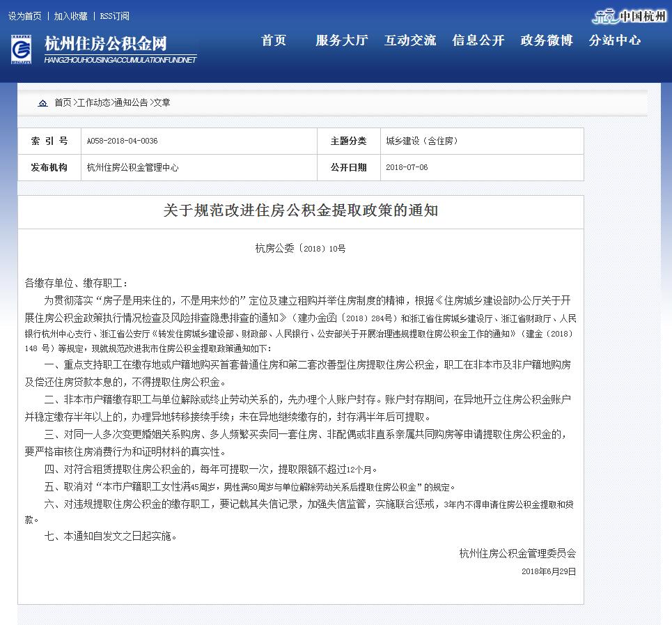Open the 信息公开 section
The image size is (672, 625).
(x=478, y=40)
